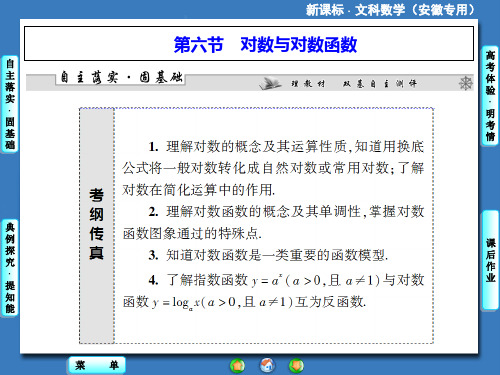Open 高考体验·明考情 side tab

[490, 96]
